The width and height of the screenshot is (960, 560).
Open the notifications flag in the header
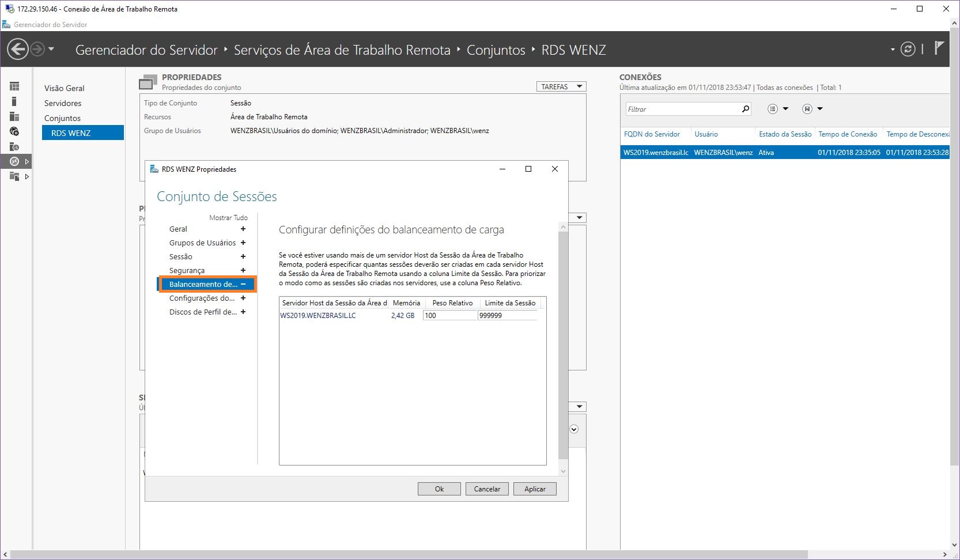pos(939,48)
